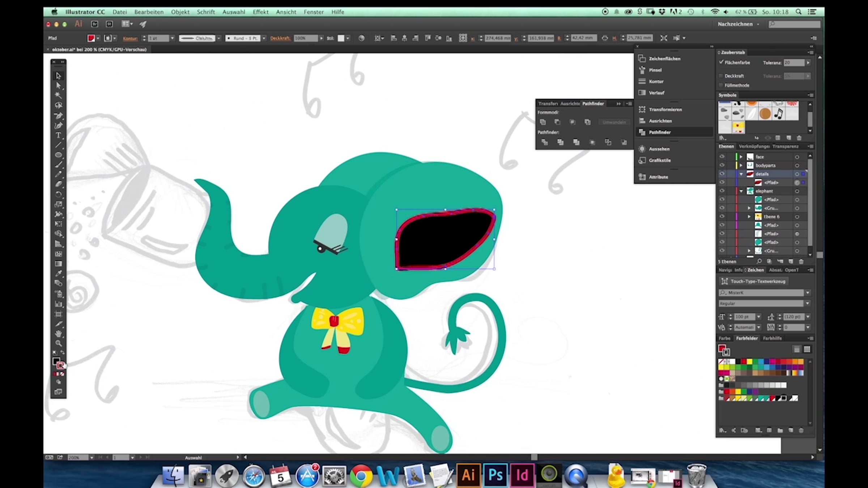Hide the face layer

pos(722,157)
